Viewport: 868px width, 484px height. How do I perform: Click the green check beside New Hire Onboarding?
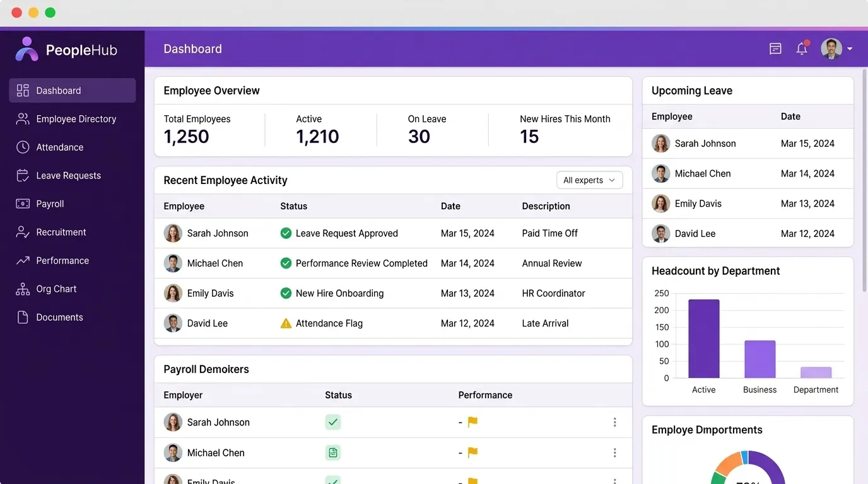tap(286, 293)
